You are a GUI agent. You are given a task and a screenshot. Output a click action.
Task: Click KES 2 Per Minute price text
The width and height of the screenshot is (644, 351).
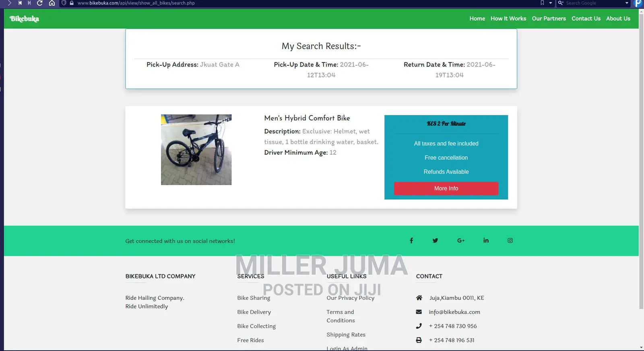446,124
